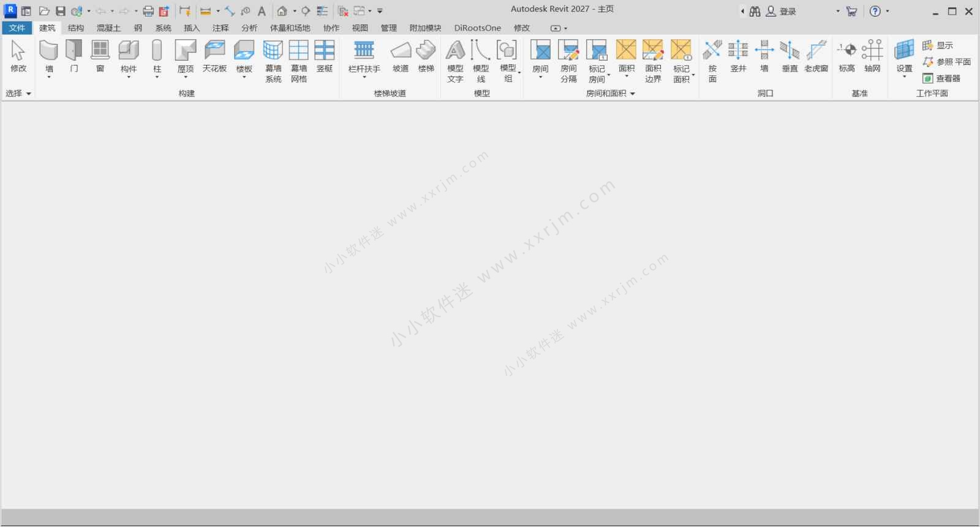
Task: Choose the 屋顶 (Roof) tool
Action: coord(186,58)
